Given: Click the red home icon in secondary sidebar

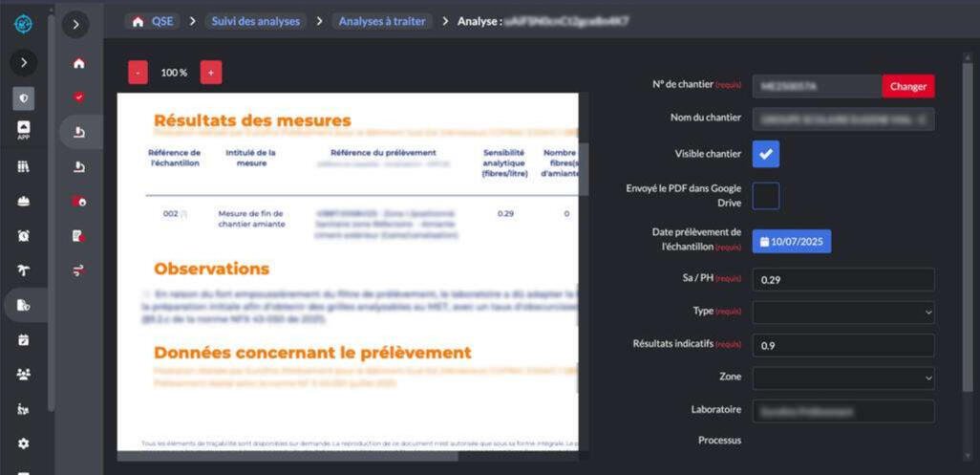Looking at the screenshot, I should 79,63.
